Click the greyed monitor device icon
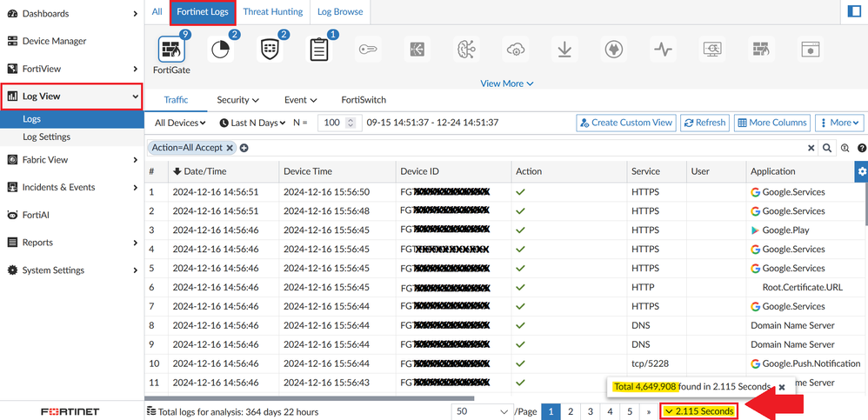Screen dimensions: 868x420 point(711,50)
